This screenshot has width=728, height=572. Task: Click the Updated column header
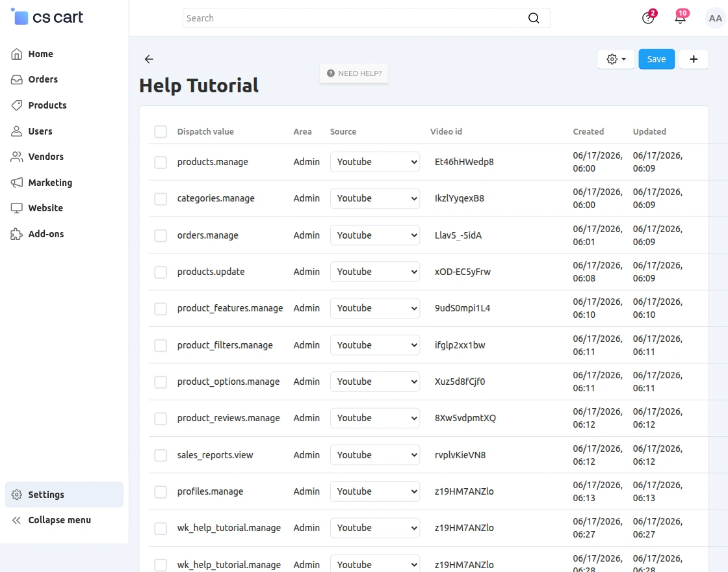pyautogui.click(x=649, y=131)
